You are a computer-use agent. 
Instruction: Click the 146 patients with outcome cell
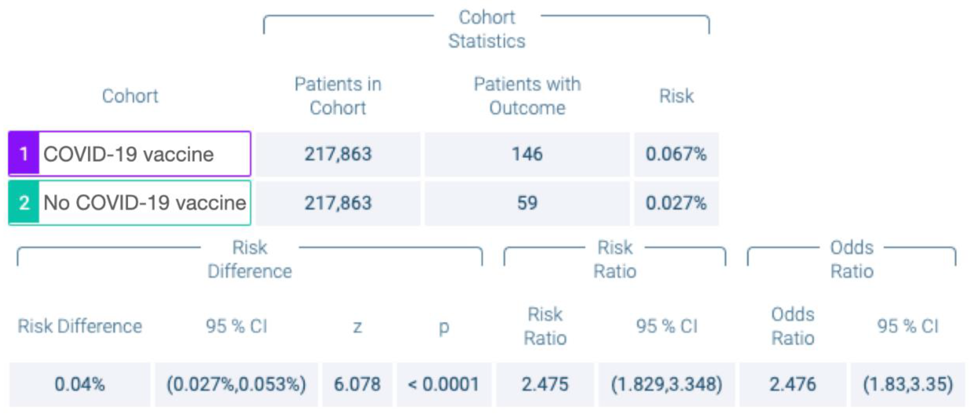[527, 154]
